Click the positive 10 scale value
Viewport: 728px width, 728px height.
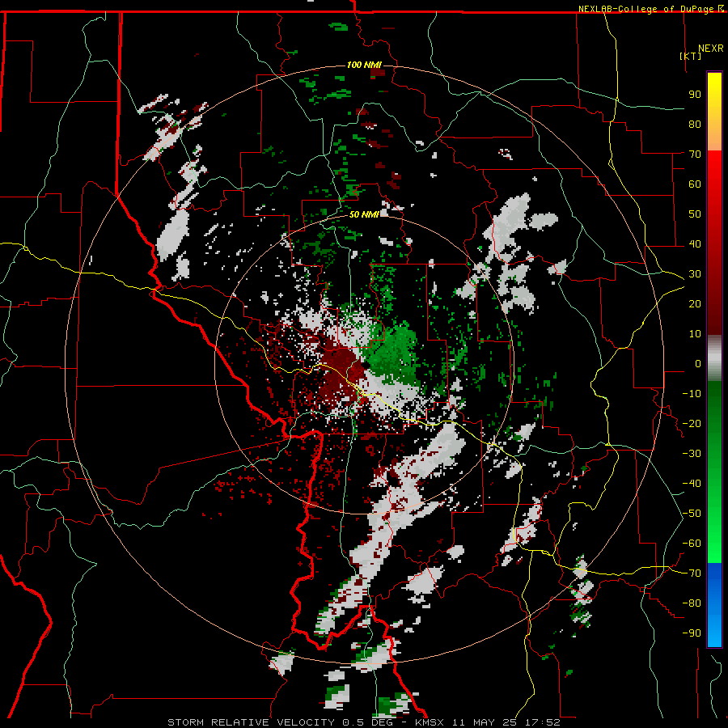tap(695, 334)
